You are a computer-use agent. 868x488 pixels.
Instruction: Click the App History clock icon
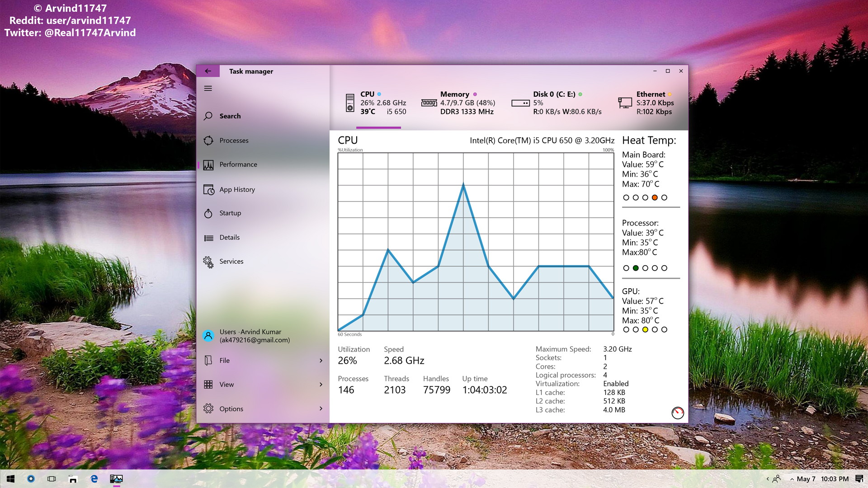pyautogui.click(x=208, y=190)
